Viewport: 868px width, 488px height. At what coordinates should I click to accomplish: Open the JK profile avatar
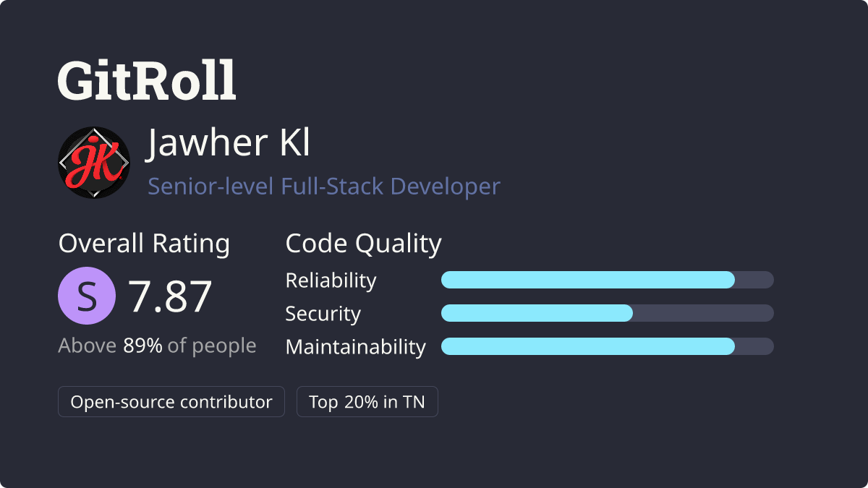click(94, 163)
